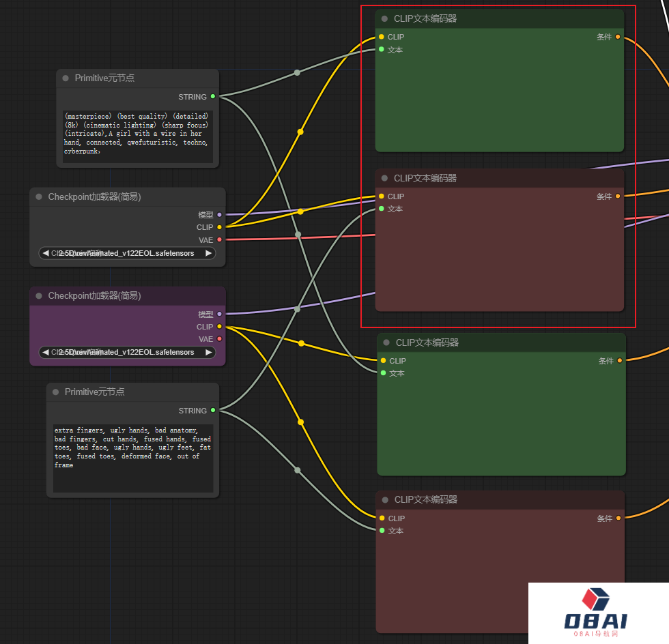Screen dimensions: 669x644
Task: Click the 模型 output port on purple Checkpoint加载器
Action: (219, 314)
